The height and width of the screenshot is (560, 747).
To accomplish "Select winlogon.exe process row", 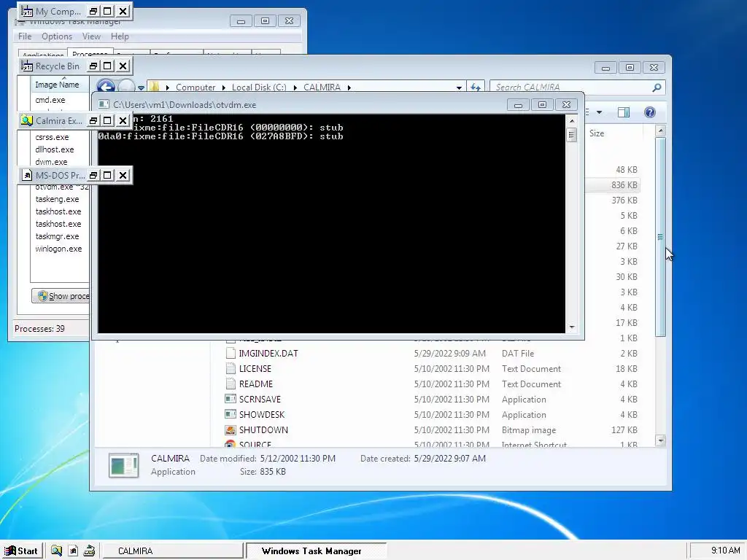I will click(x=58, y=249).
